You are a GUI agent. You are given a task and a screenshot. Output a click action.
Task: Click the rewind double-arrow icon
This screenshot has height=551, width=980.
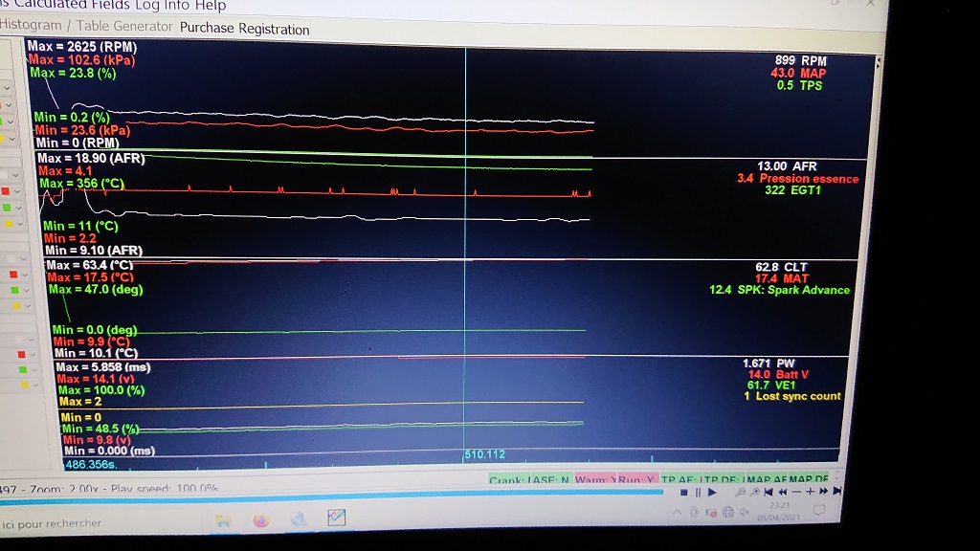(782, 491)
